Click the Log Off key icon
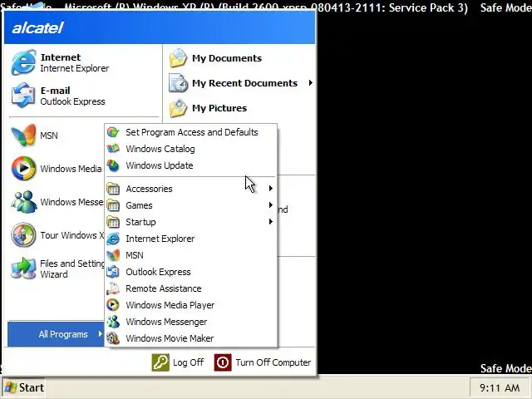 [160, 362]
